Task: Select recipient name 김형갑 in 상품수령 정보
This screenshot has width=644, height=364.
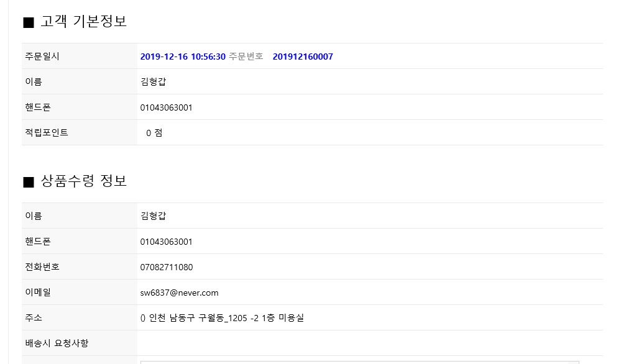Action: click(153, 216)
